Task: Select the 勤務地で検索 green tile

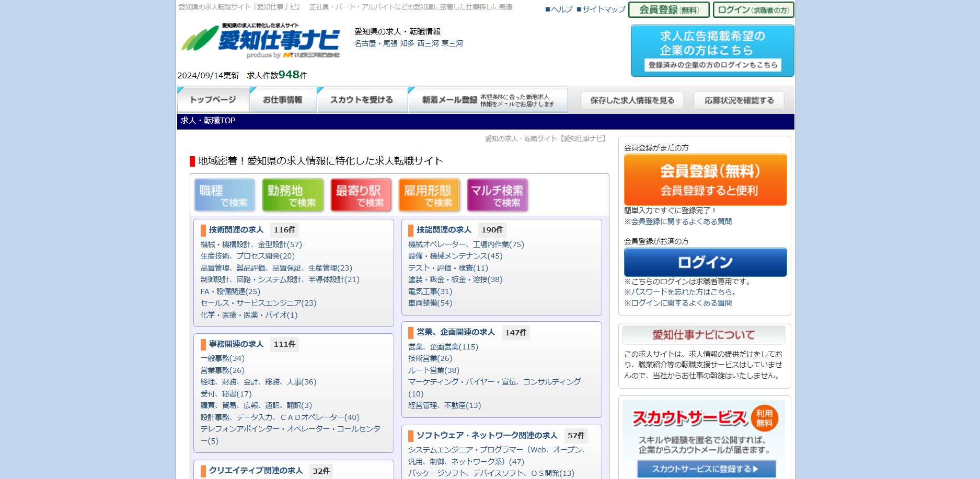Action: tap(293, 195)
